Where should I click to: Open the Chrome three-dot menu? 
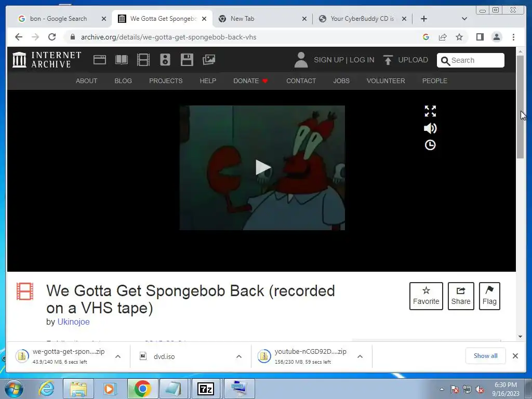click(514, 37)
